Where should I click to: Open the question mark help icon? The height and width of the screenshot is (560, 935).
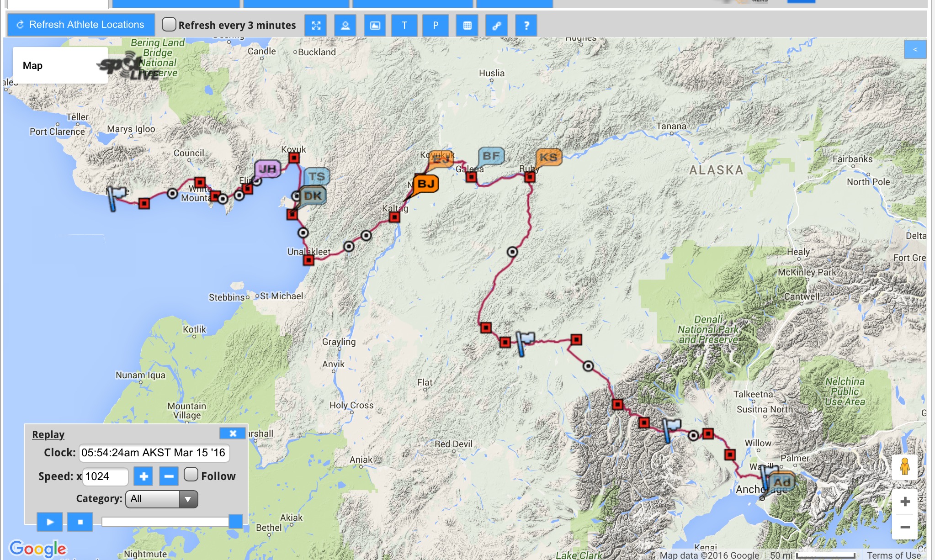click(526, 26)
